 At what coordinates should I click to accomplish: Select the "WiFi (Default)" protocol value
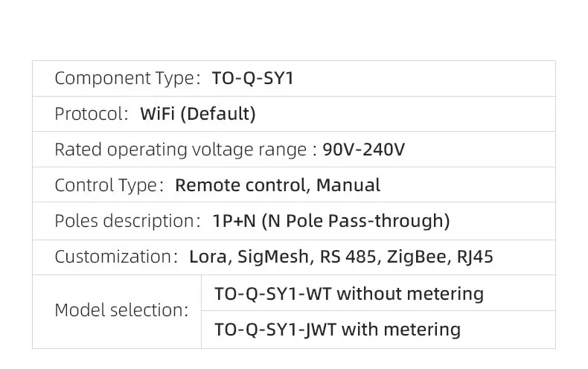click(198, 114)
